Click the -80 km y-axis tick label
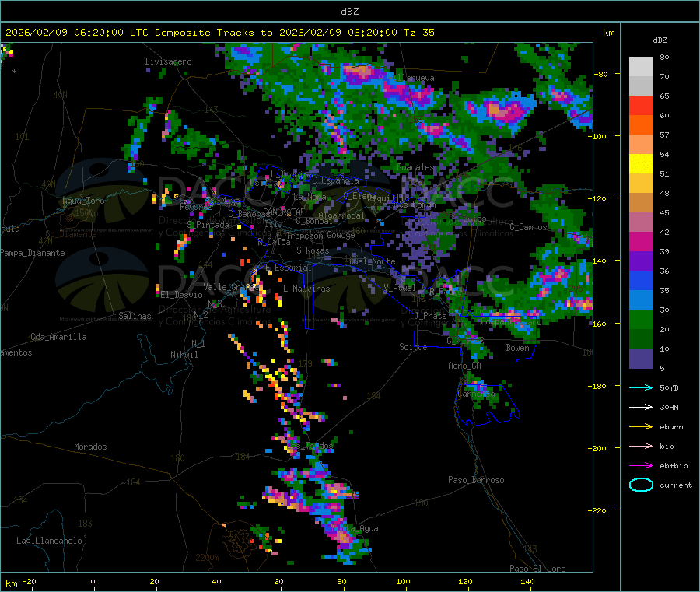 coord(600,74)
